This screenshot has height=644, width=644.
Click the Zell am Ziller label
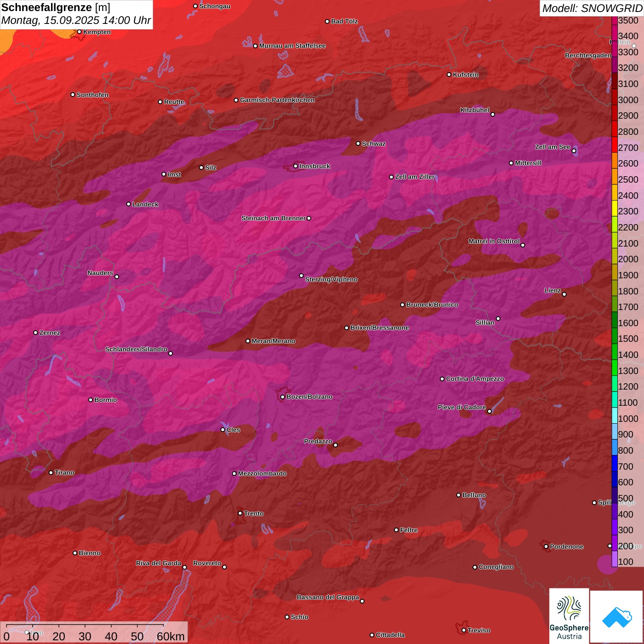click(415, 177)
